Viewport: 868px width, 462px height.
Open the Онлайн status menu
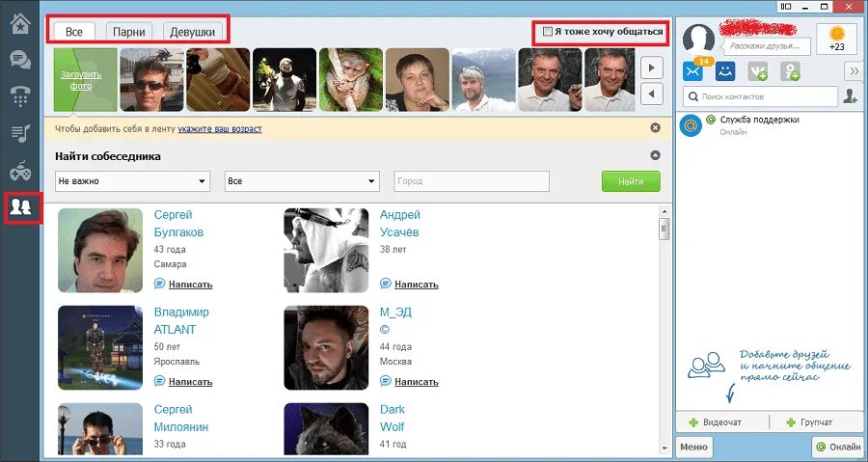click(x=837, y=447)
